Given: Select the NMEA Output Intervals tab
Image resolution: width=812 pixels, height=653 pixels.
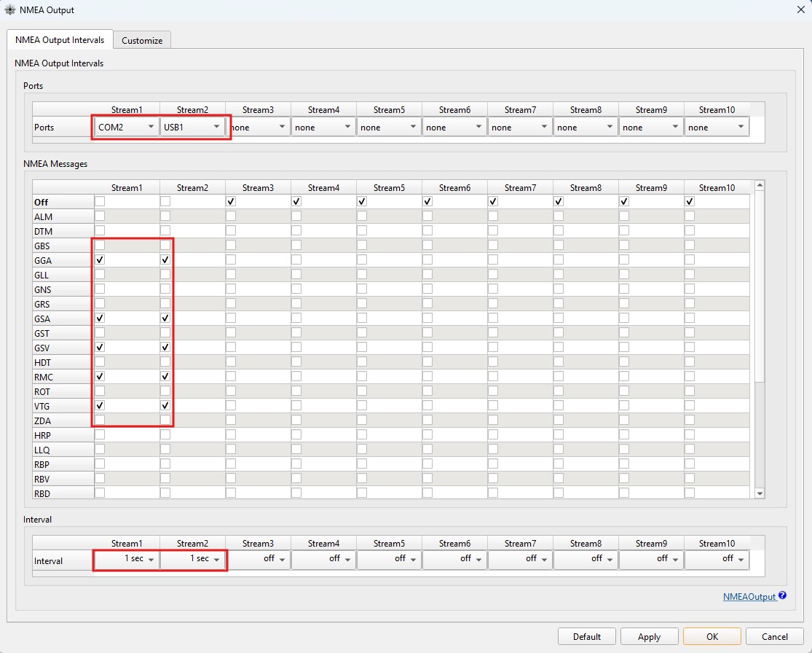Looking at the screenshot, I should coord(60,40).
